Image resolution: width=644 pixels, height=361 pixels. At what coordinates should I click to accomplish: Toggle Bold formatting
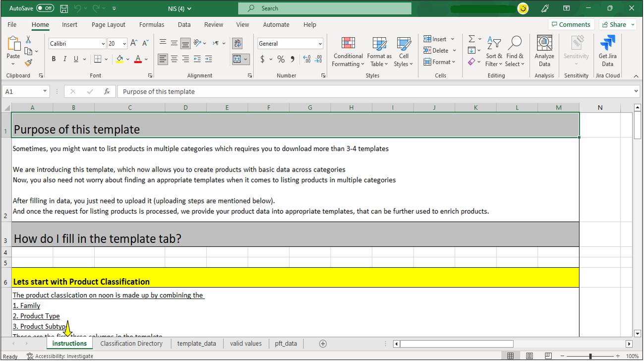tap(54, 60)
